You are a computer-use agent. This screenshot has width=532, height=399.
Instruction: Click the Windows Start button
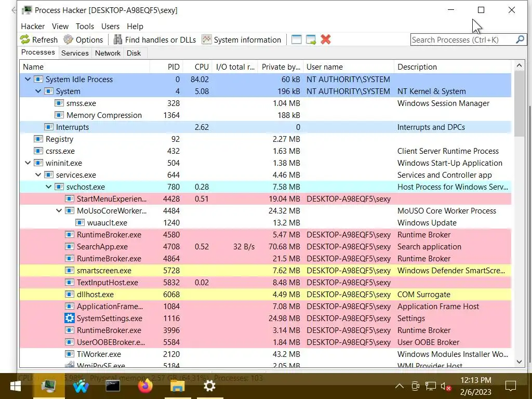point(15,386)
